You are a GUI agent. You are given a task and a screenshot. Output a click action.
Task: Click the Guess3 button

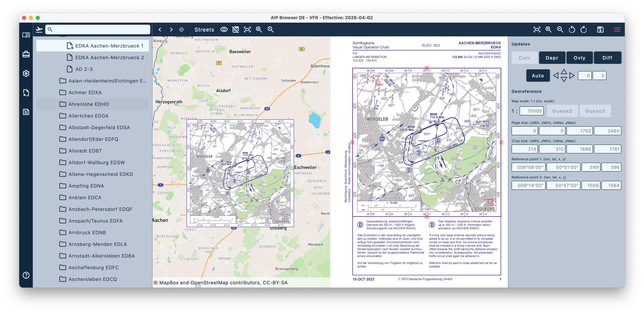tap(595, 111)
